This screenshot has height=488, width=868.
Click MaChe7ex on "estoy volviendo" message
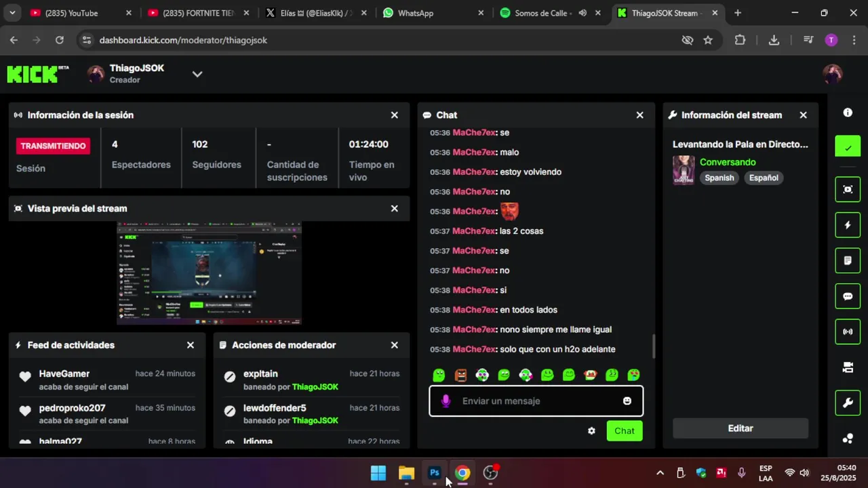point(474,172)
